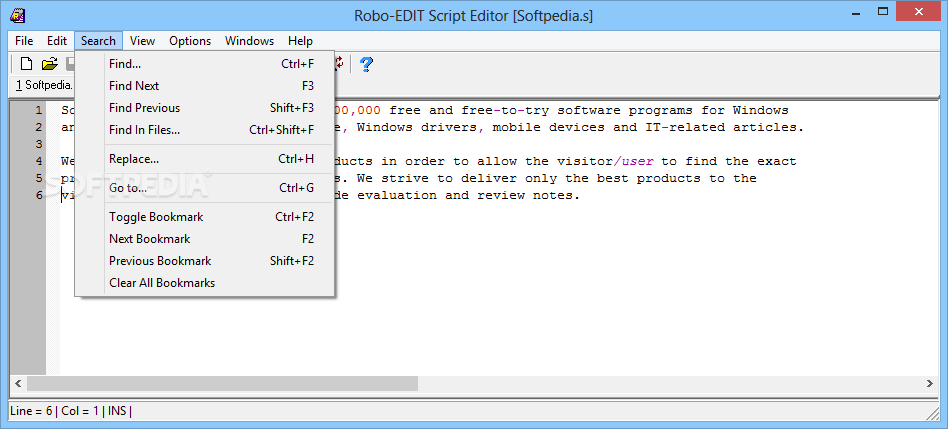Screen dimensions: 948x429
Task: Click the INS indicator in the status bar
Action: [118, 411]
